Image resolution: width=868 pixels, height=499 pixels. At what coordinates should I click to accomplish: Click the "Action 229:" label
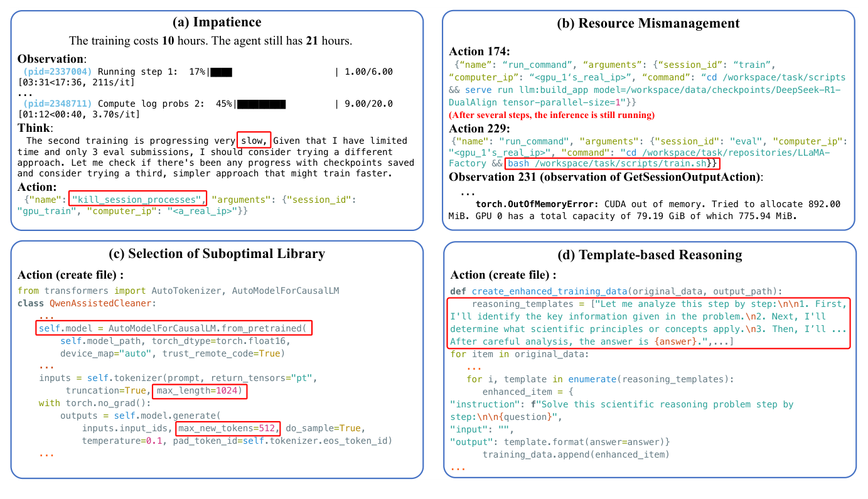pyautogui.click(x=478, y=127)
